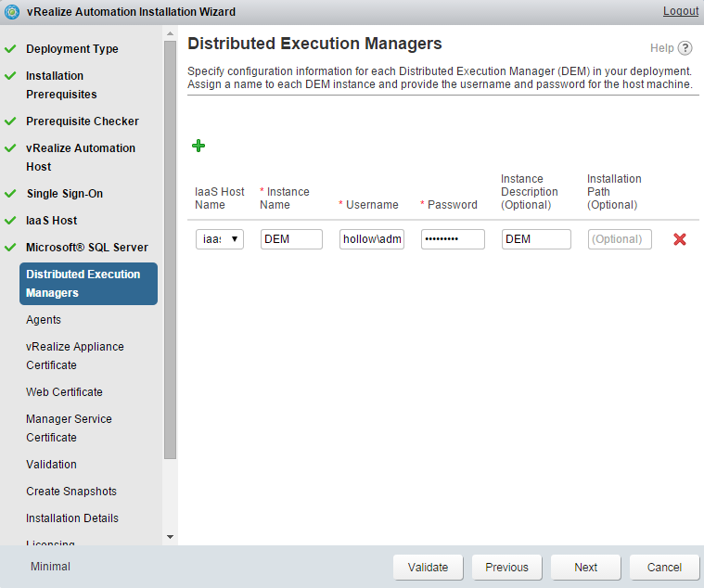Go to the Agents step

point(44,320)
